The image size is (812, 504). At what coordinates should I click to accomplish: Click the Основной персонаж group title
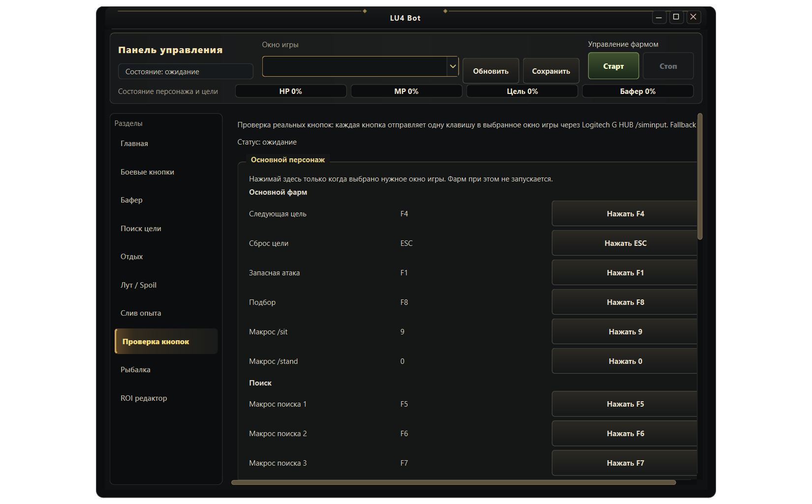click(288, 160)
